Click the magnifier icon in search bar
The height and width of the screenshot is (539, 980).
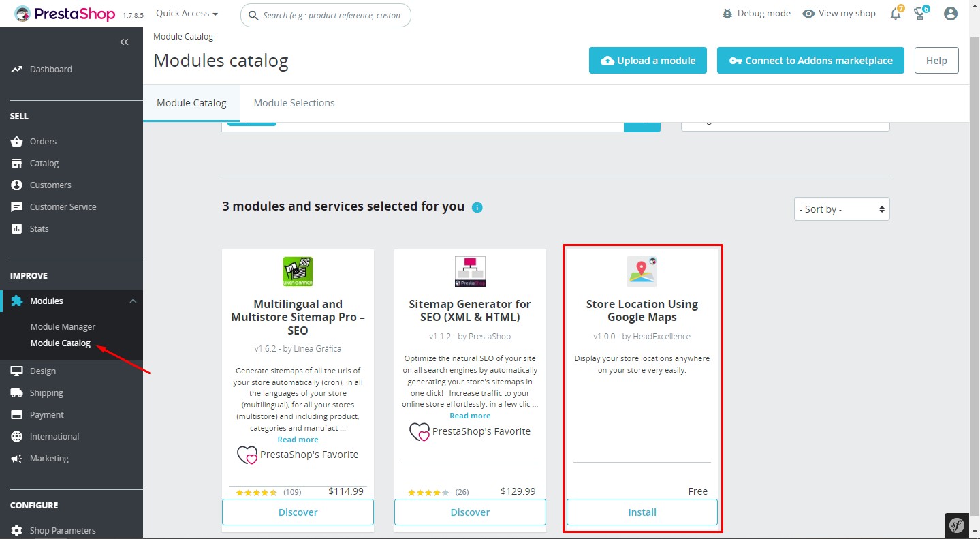point(253,15)
